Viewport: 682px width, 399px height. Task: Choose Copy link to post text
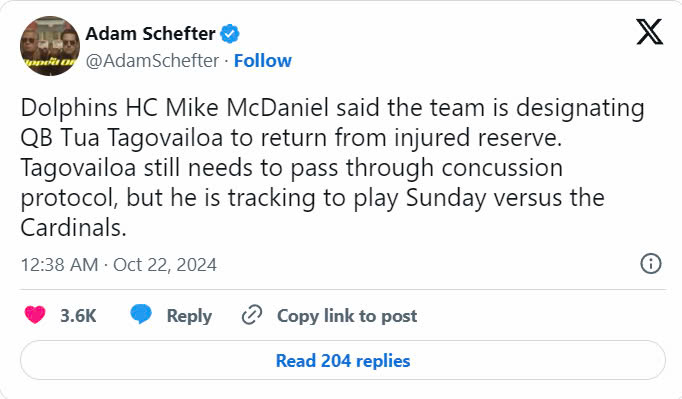point(347,316)
